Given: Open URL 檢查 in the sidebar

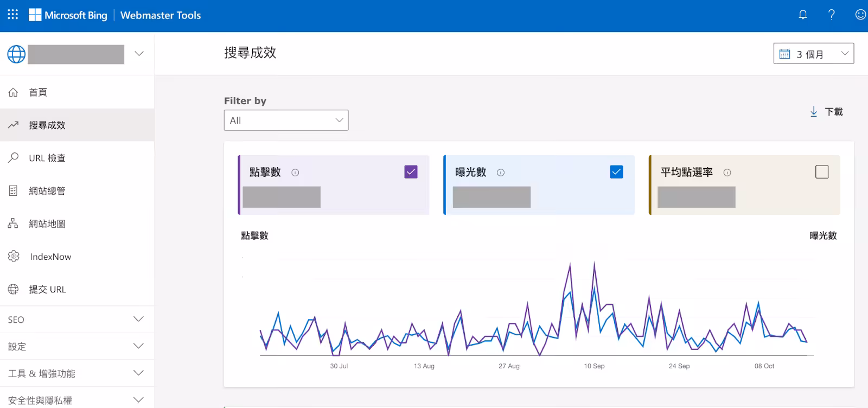Looking at the screenshot, I should coord(77,158).
